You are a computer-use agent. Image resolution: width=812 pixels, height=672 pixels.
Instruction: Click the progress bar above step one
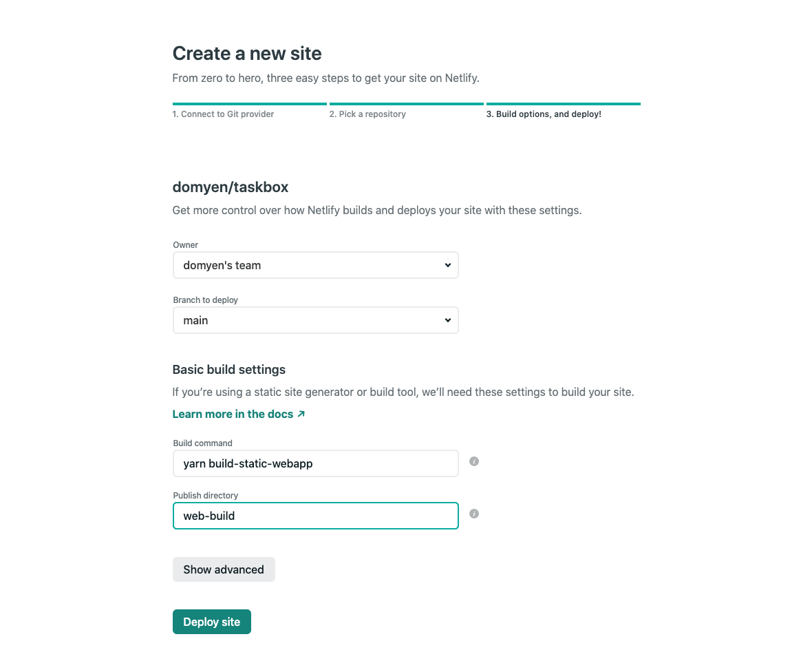click(249, 103)
